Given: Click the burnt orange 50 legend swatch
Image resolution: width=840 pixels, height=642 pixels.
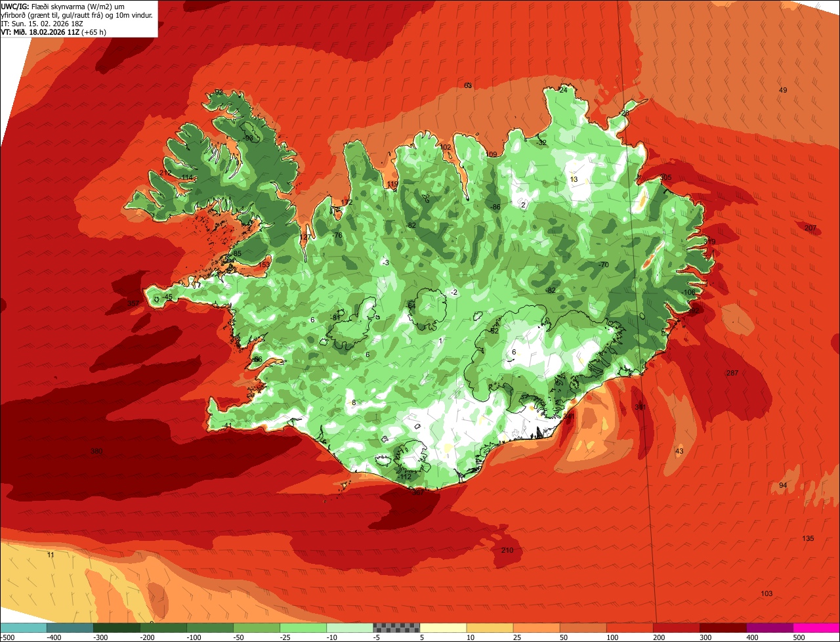Looking at the screenshot, I should [x=583, y=628].
